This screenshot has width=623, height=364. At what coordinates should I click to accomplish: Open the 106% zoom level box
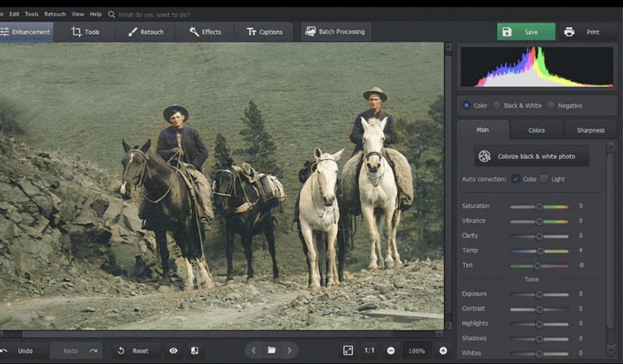coord(417,351)
